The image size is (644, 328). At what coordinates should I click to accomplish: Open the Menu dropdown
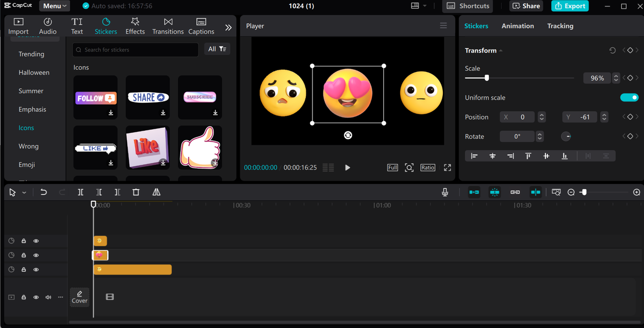pyautogui.click(x=55, y=6)
